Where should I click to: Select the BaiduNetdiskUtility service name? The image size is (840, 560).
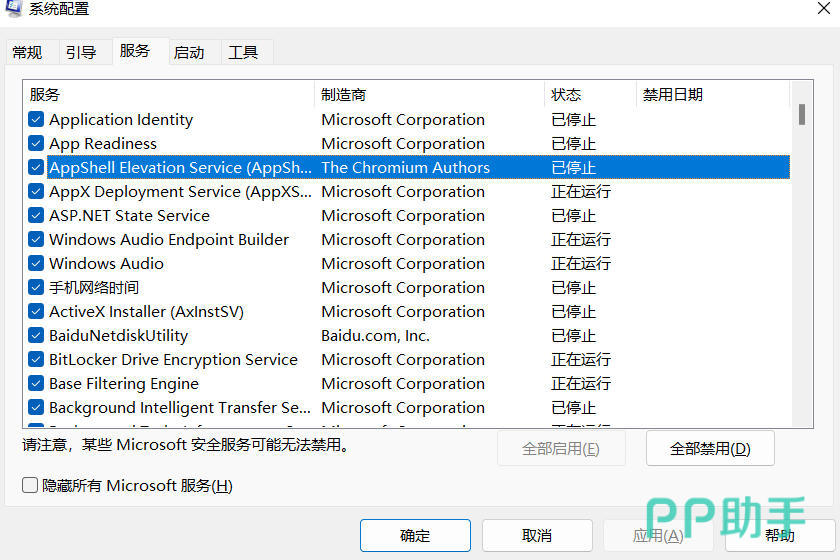(x=119, y=335)
